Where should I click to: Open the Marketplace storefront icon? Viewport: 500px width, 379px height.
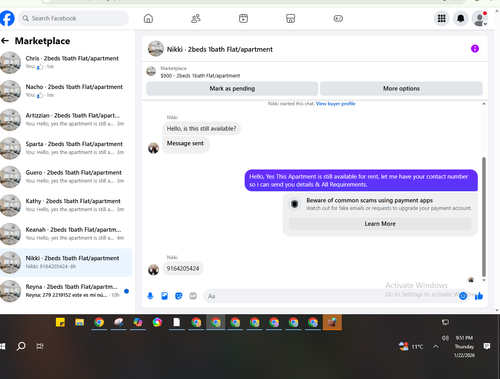pyautogui.click(x=291, y=18)
